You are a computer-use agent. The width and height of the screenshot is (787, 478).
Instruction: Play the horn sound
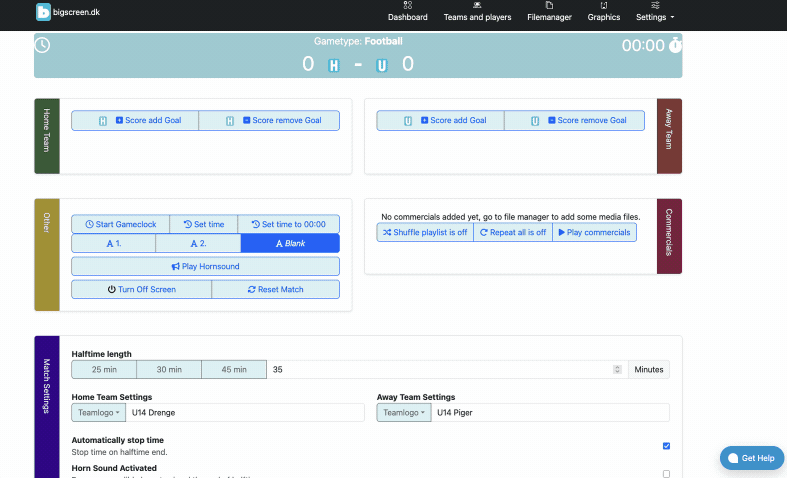(x=205, y=266)
